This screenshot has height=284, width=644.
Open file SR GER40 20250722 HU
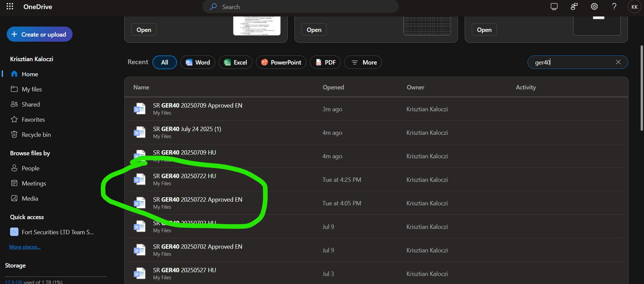point(184,176)
